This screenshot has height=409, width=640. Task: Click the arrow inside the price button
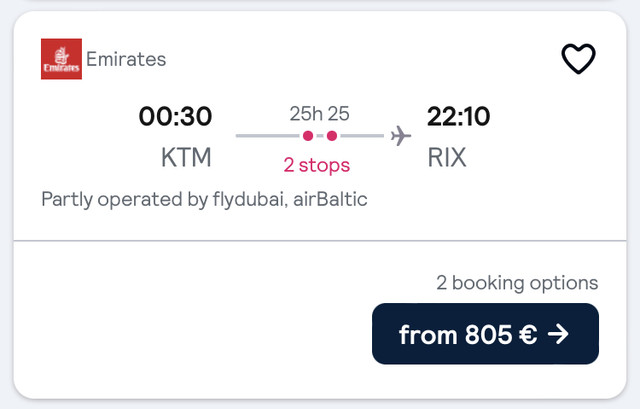[x=559, y=335]
